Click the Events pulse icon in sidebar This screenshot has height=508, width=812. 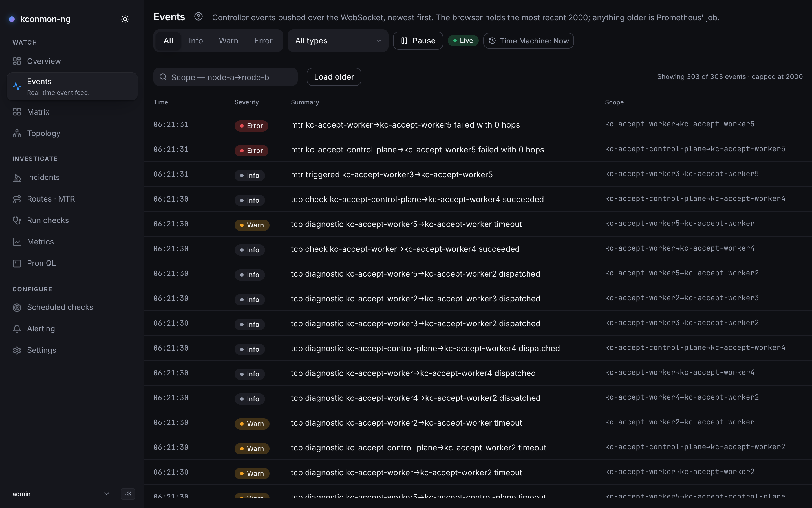pyautogui.click(x=17, y=86)
